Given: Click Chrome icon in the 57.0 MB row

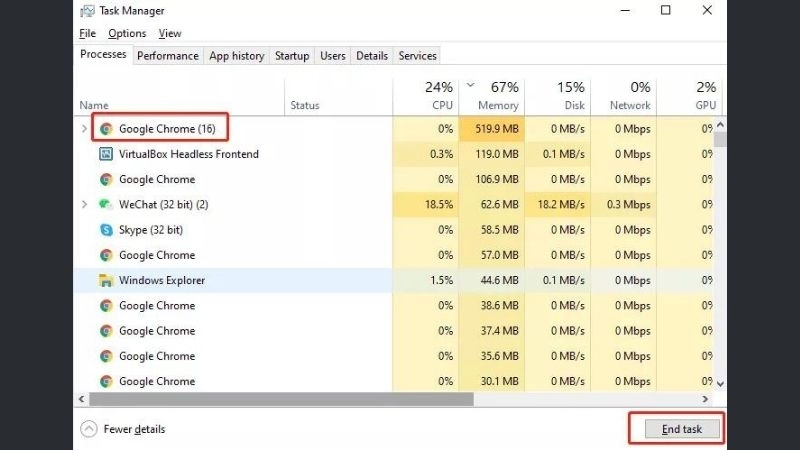Looking at the screenshot, I should (106, 255).
